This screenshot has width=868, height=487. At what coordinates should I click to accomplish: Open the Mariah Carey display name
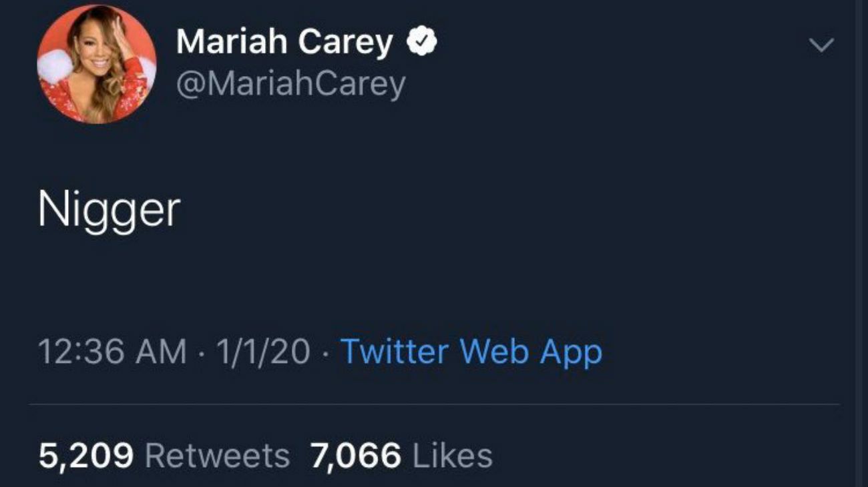[284, 43]
